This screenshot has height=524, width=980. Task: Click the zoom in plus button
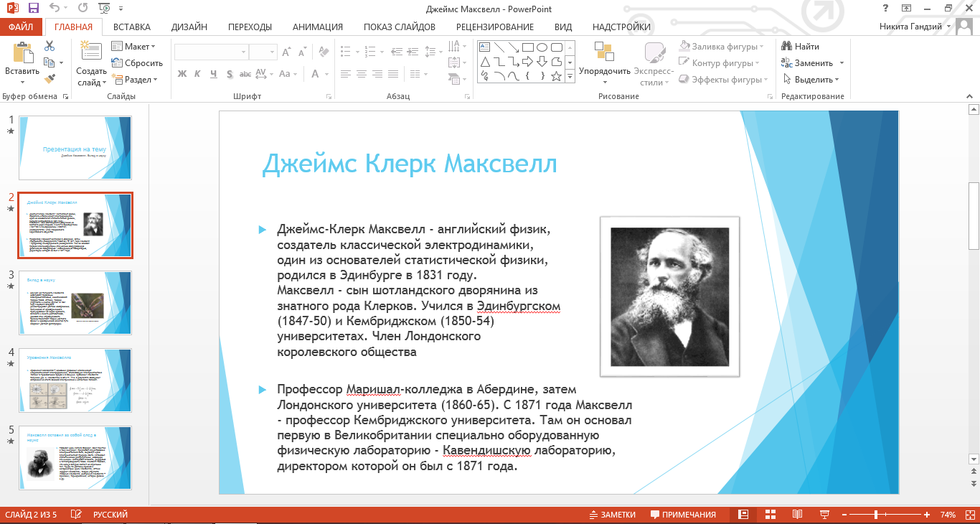pyautogui.click(x=928, y=515)
